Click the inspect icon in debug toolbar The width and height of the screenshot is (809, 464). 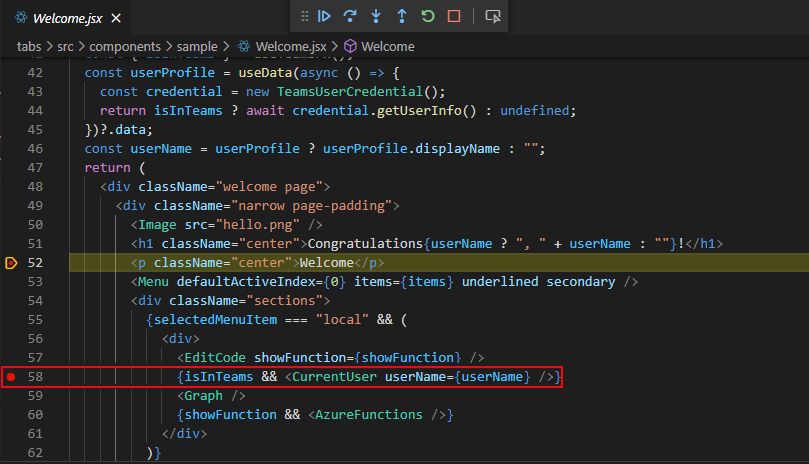[492, 16]
